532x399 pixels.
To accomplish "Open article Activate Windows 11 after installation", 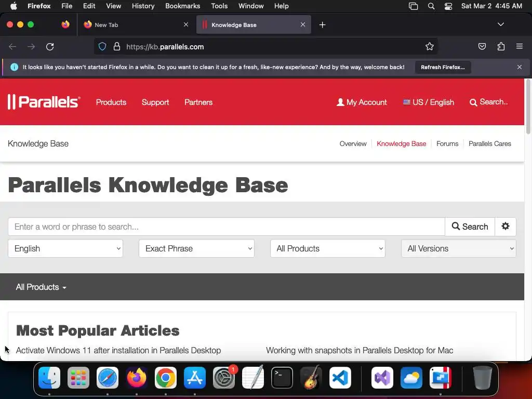I will (118, 350).
